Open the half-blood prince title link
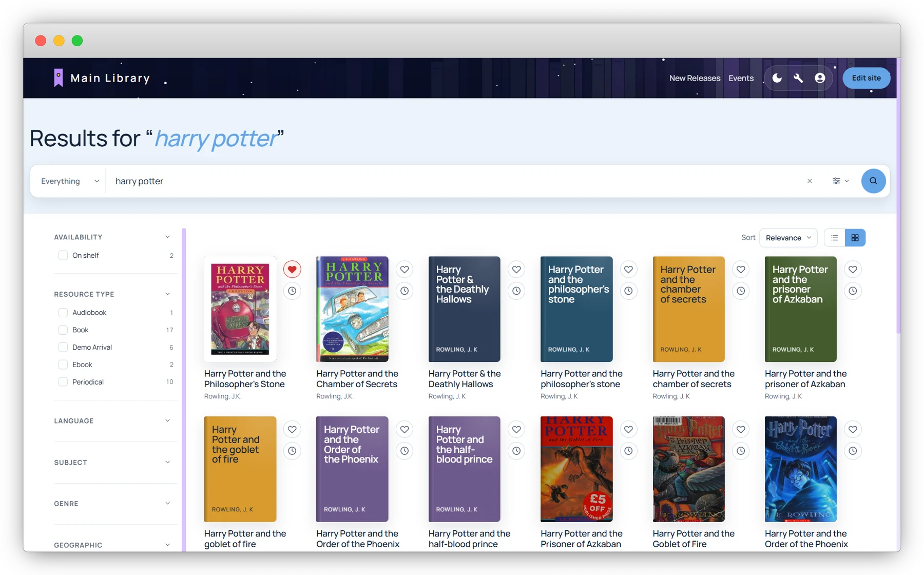Viewport: 924px width, 575px height. [x=469, y=539]
